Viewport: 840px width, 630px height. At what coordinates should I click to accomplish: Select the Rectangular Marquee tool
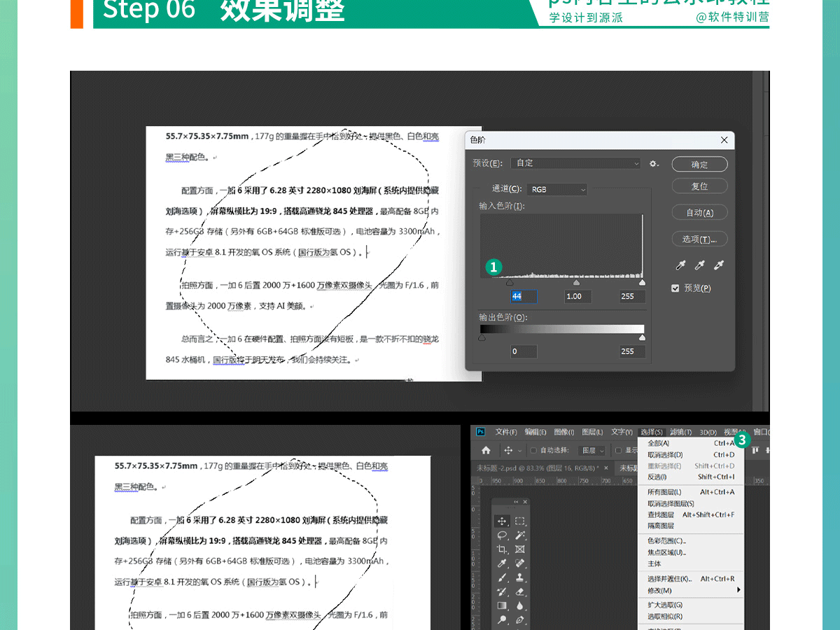tap(520, 521)
